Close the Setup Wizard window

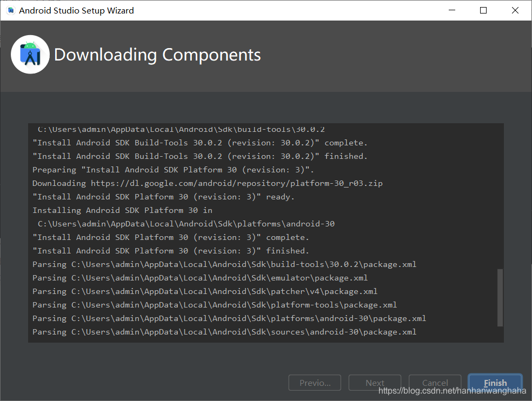(x=515, y=10)
